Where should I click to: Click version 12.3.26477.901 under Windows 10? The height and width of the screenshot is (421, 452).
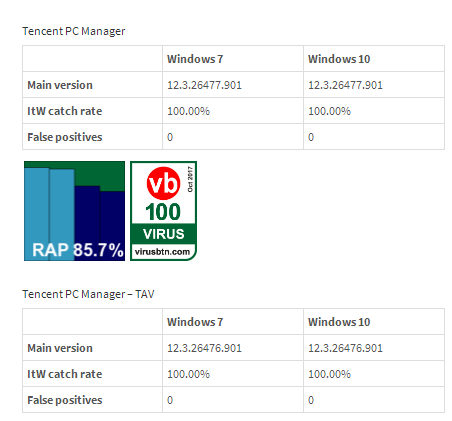pos(345,85)
